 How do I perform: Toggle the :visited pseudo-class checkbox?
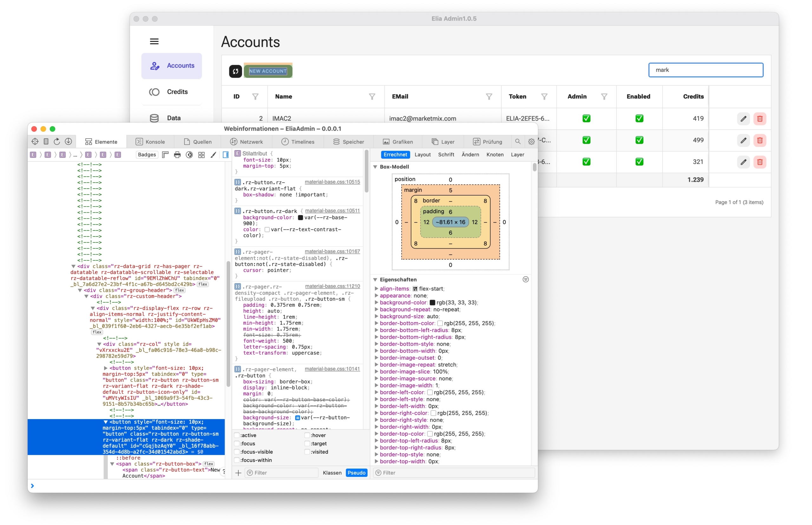pos(307,451)
